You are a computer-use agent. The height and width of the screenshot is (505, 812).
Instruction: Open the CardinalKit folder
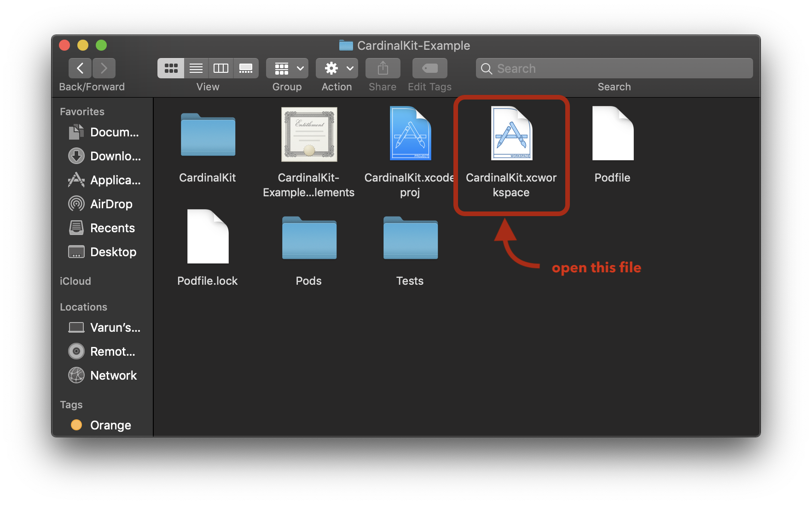coord(208,135)
